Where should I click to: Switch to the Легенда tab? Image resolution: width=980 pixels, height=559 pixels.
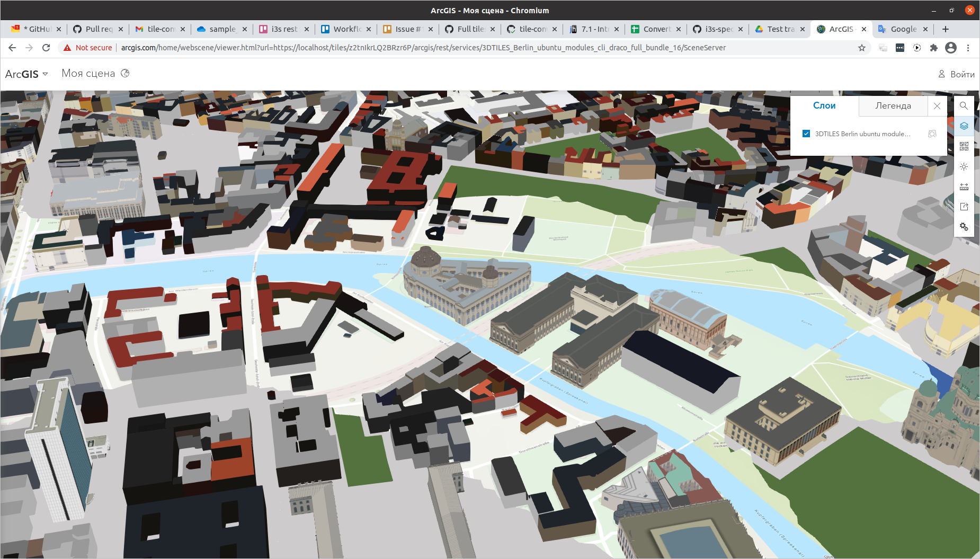tap(893, 105)
